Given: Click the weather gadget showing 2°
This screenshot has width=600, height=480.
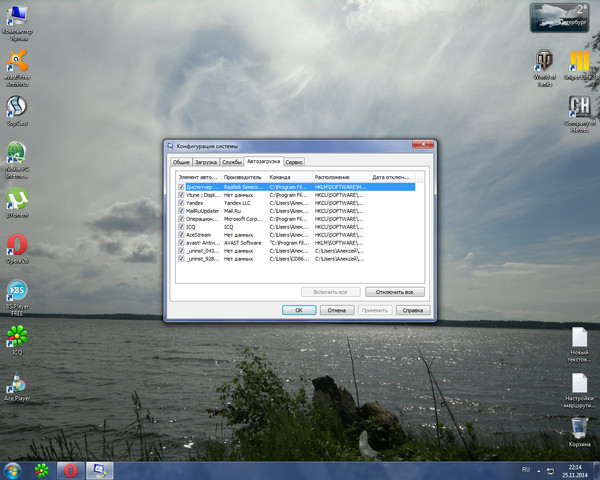Looking at the screenshot, I should tap(559, 18).
